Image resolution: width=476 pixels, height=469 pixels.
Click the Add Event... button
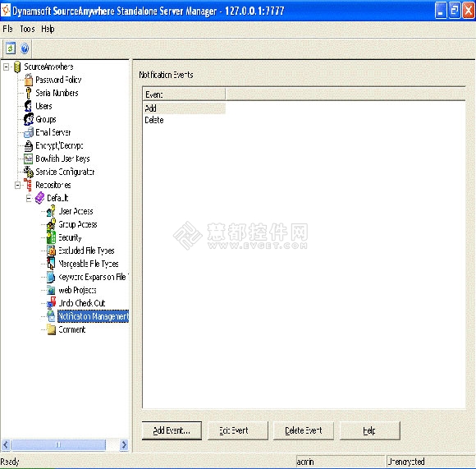(x=172, y=430)
